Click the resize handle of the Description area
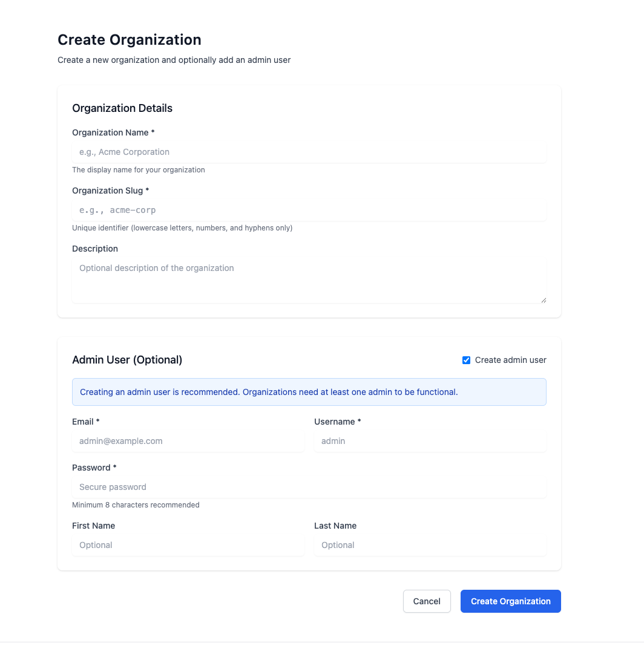The height and width of the screenshot is (646, 644). (544, 299)
